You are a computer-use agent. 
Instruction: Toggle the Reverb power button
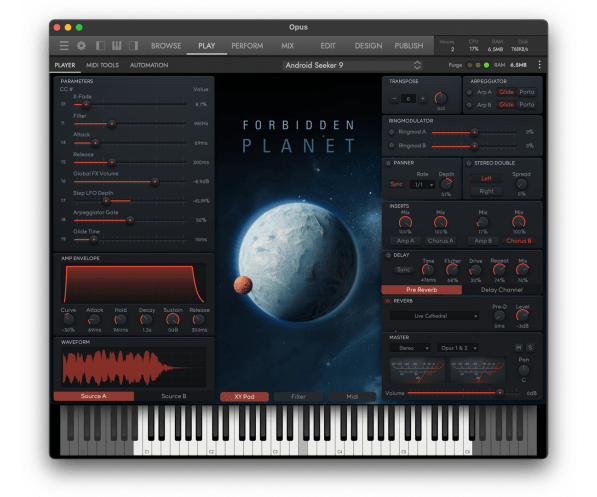tap(388, 301)
